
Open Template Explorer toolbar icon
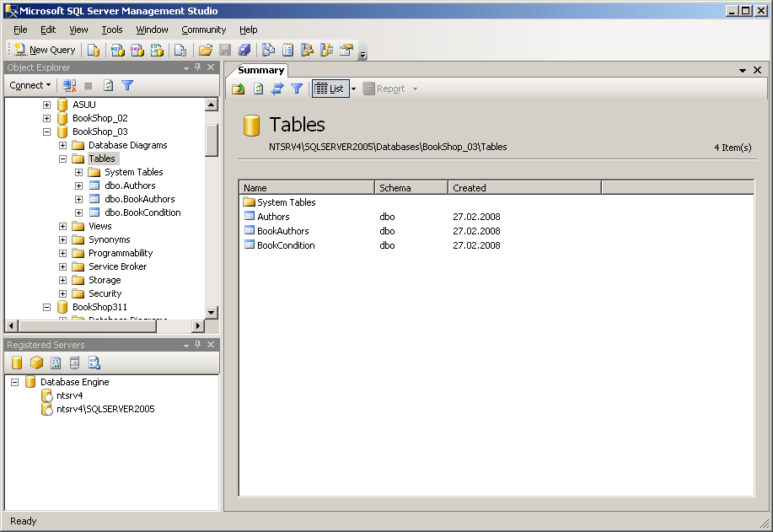point(326,50)
